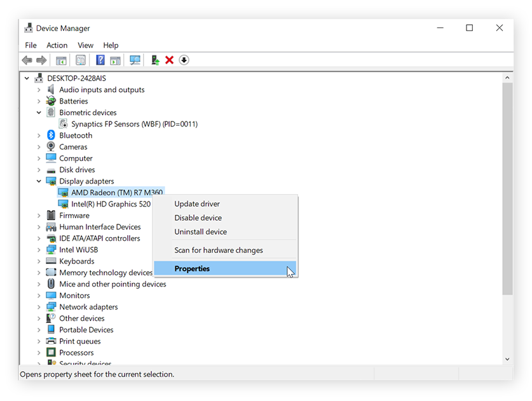
Task: Select AMD Radeon (TM) R7 M360 entry
Action: click(117, 193)
